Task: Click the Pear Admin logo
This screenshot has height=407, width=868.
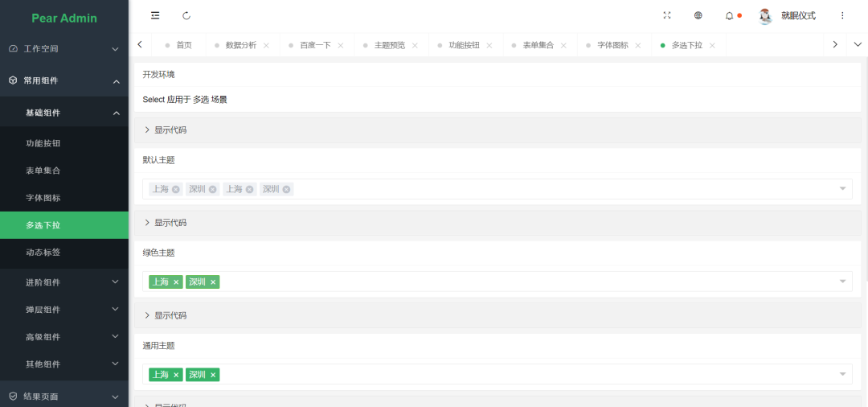Action: click(x=64, y=18)
